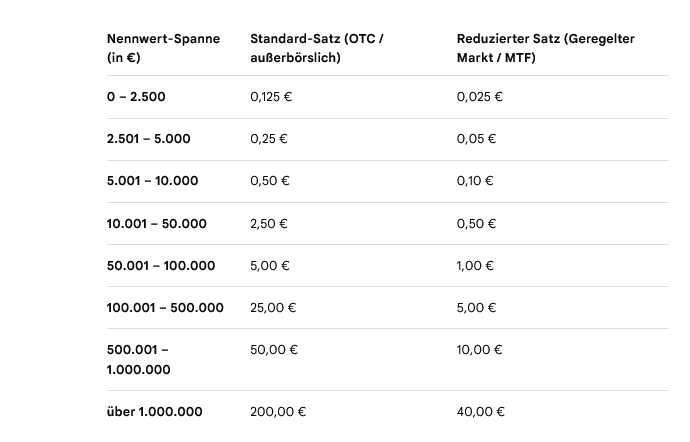Select the 100.001 – 500.000 range label
Screen dimensions: 690x442
coord(165,308)
